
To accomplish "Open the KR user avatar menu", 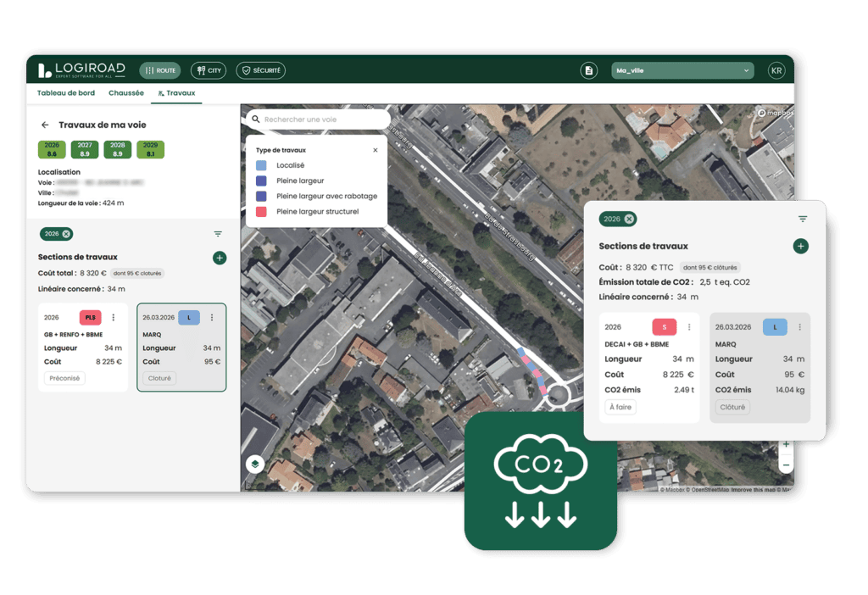I will coord(776,71).
